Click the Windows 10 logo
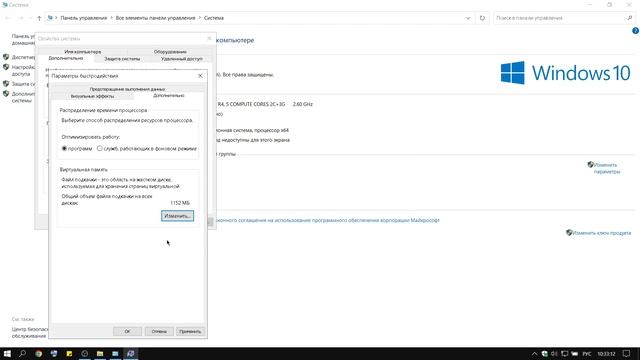Screen dimensions: 640x360 565,73
